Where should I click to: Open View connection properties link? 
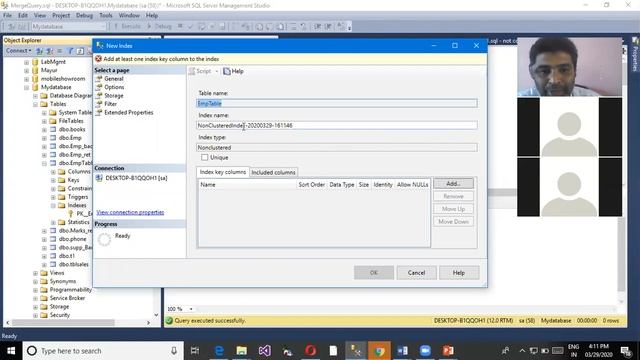130,212
